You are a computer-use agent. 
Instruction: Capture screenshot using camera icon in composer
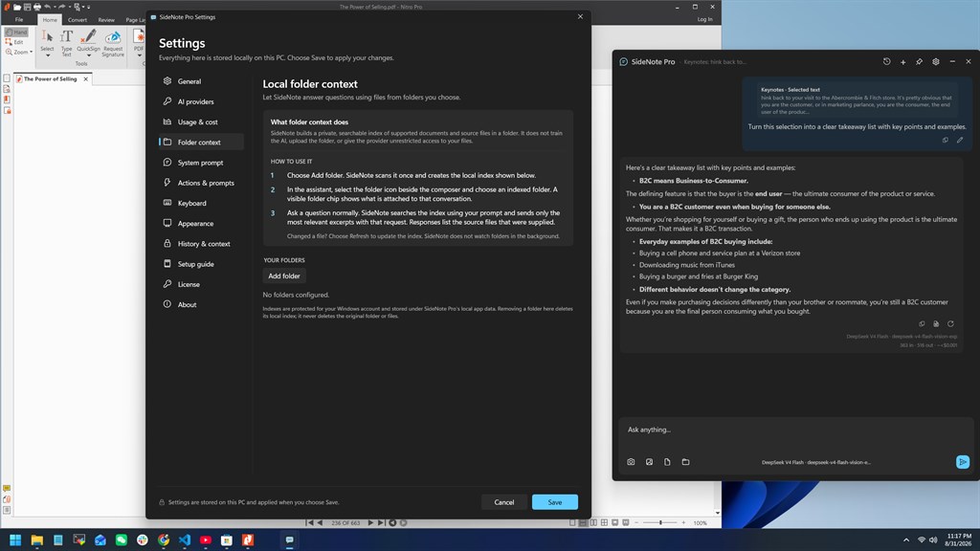(631, 462)
